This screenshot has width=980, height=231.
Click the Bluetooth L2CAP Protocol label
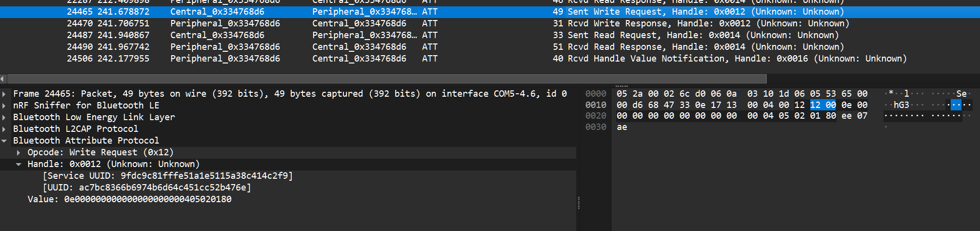point(76,129)
